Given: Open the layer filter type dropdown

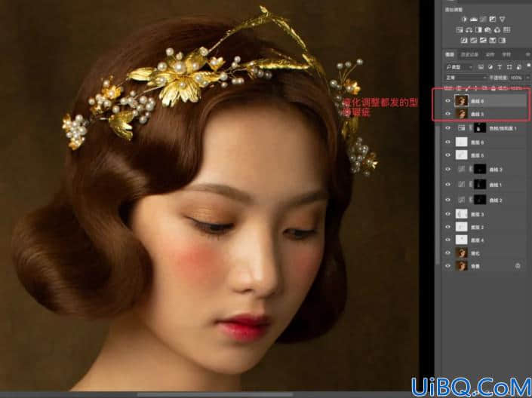Looking at the screenshot, I should coord(460,67).
